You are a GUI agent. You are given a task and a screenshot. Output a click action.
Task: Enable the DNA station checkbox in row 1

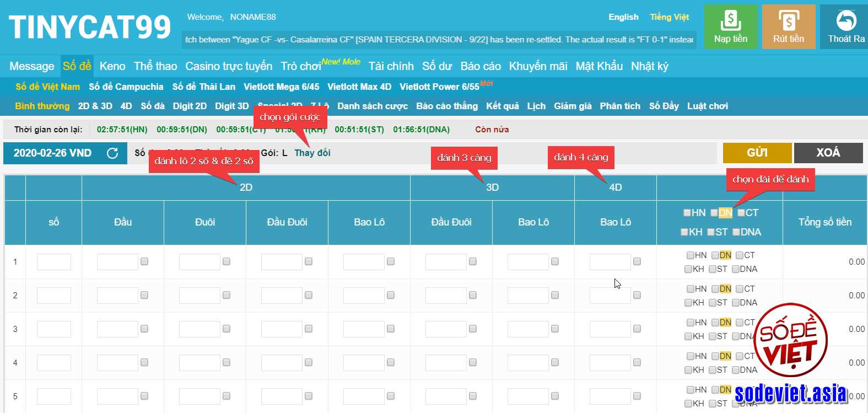736,269
